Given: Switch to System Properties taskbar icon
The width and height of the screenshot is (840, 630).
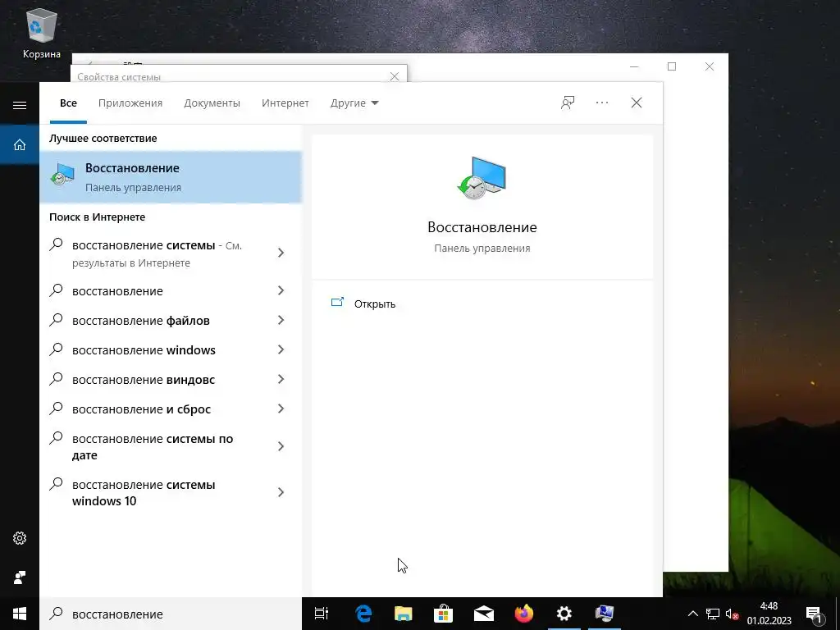Looking at the screenshot, I should 604,614.
